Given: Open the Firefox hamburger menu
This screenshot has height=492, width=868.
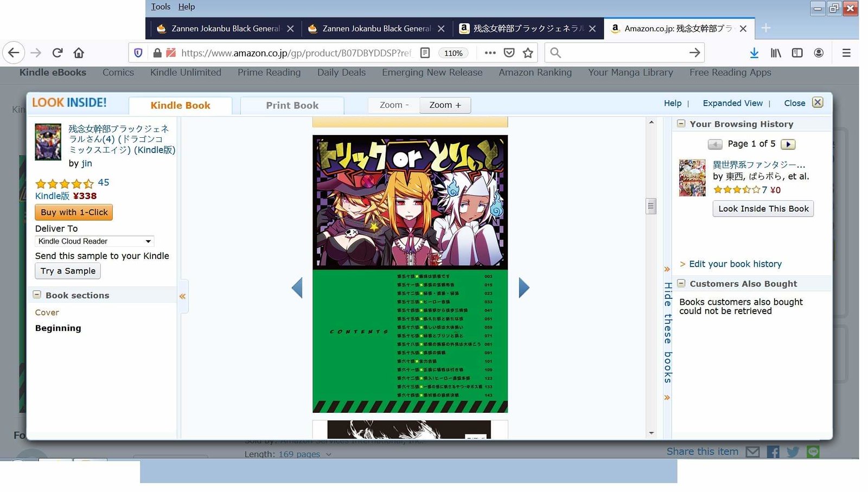Looking at the screenshot, I should [846, 53].
